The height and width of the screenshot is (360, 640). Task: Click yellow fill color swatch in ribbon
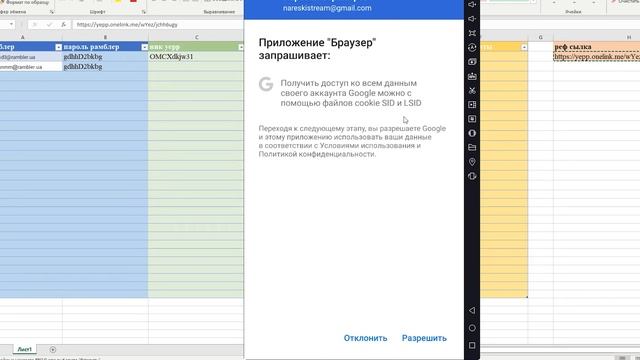pyautogui.click(x=118, y=1)
